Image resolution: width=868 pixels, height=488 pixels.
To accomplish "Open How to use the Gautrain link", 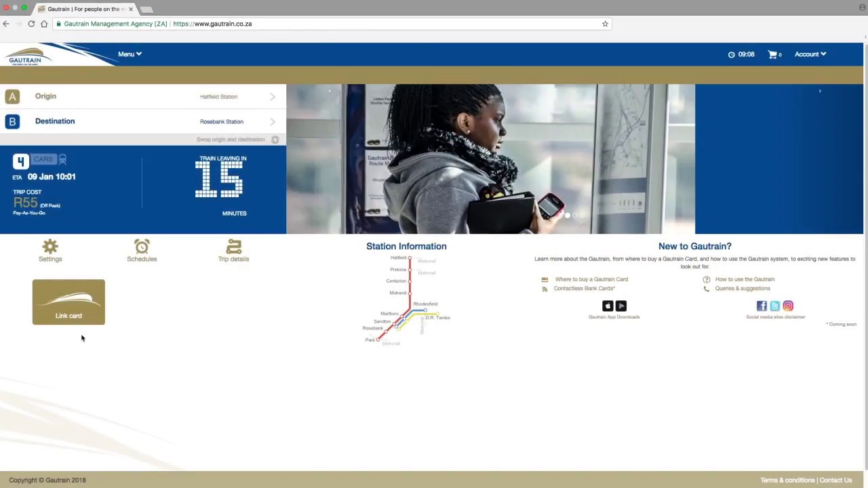I will 745,279.
